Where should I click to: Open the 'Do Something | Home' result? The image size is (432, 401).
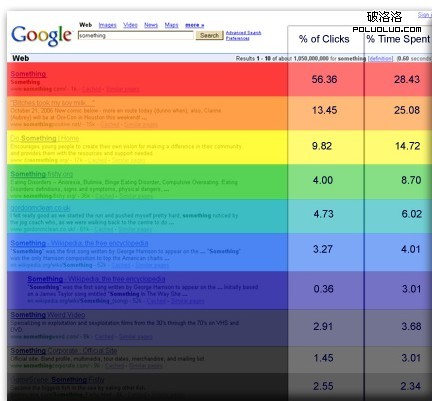coord(45,138)
